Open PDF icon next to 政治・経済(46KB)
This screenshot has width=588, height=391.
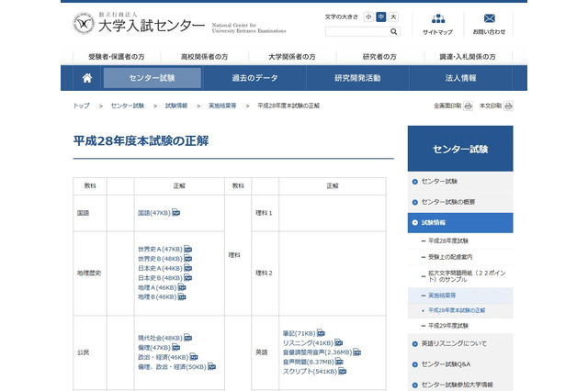pyautogui.click(x=194, y=357)
